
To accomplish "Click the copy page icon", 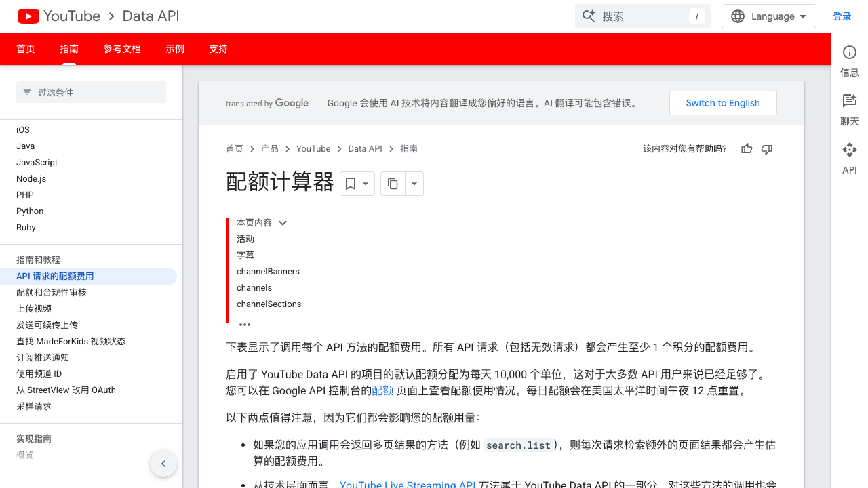I will pos(393,184).
